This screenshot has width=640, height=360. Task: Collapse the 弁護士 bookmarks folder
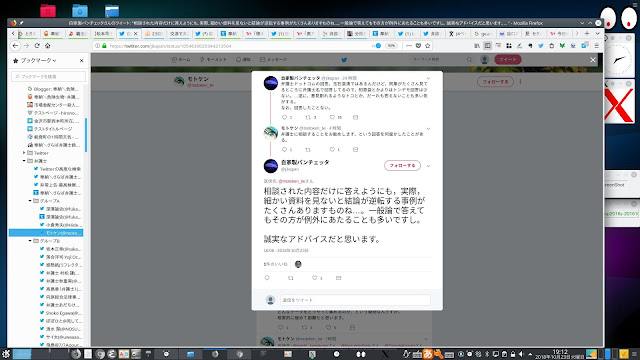pyautogui.click(x=24, y=161)
